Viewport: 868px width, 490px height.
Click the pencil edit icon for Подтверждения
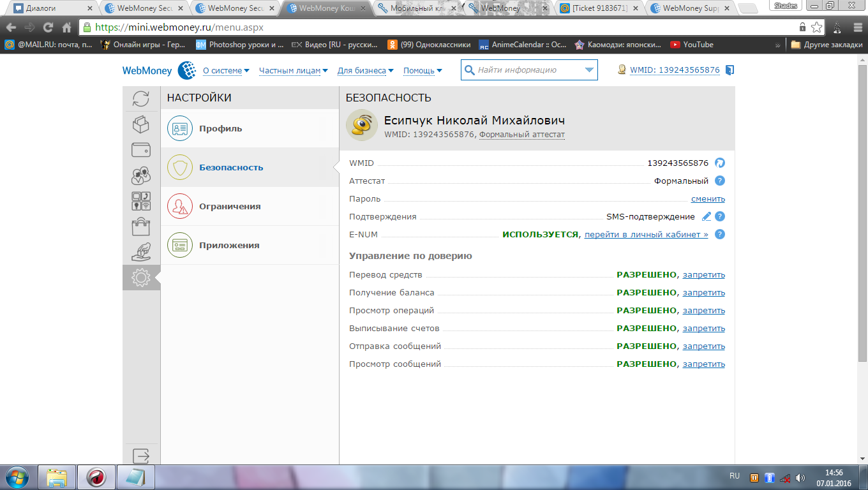coord(706,216)
